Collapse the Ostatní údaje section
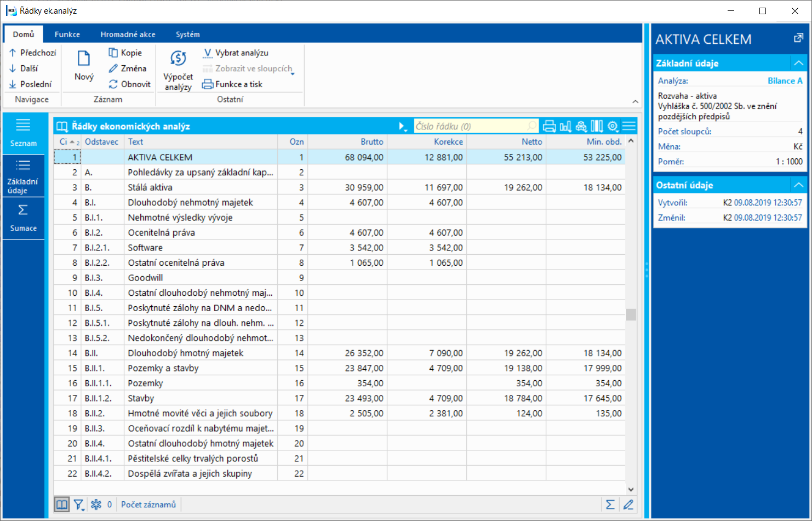The image size is (812, 521). (798, 185)
